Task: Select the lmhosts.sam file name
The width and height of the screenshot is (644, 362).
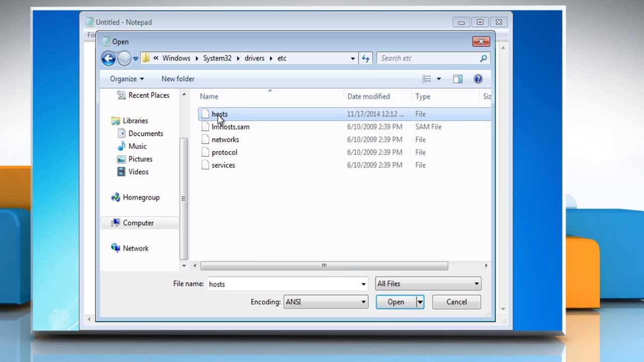Action: coord(230,127)
